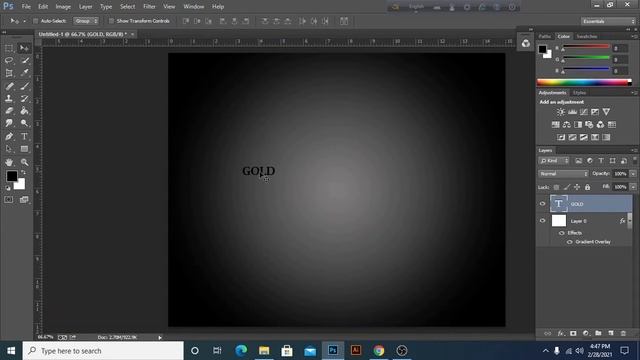
Task: Enable Show Transform Controls checkbox
Action: point(111,21)
